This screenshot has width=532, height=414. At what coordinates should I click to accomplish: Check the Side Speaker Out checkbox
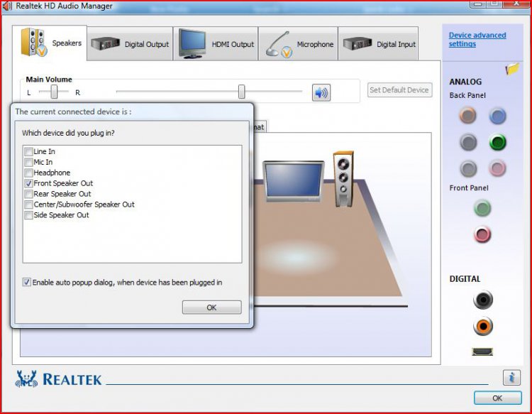[x=28, y=215]
